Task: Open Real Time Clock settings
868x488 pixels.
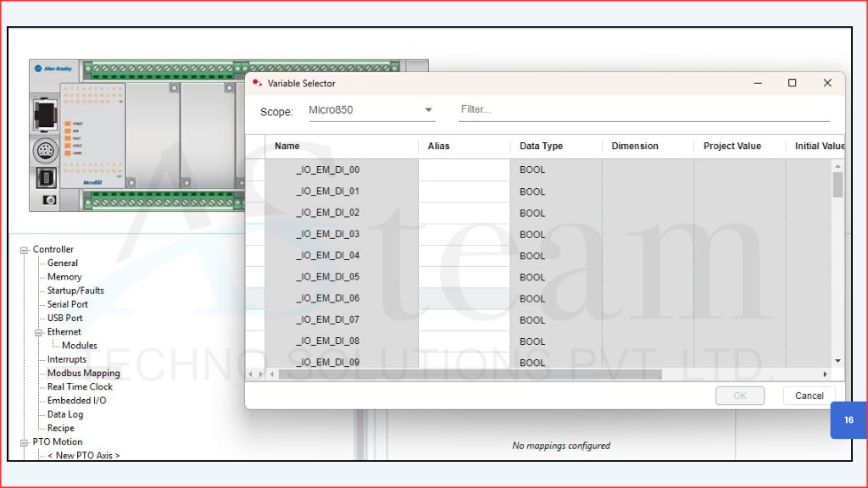Action: [x=80, y=387]
